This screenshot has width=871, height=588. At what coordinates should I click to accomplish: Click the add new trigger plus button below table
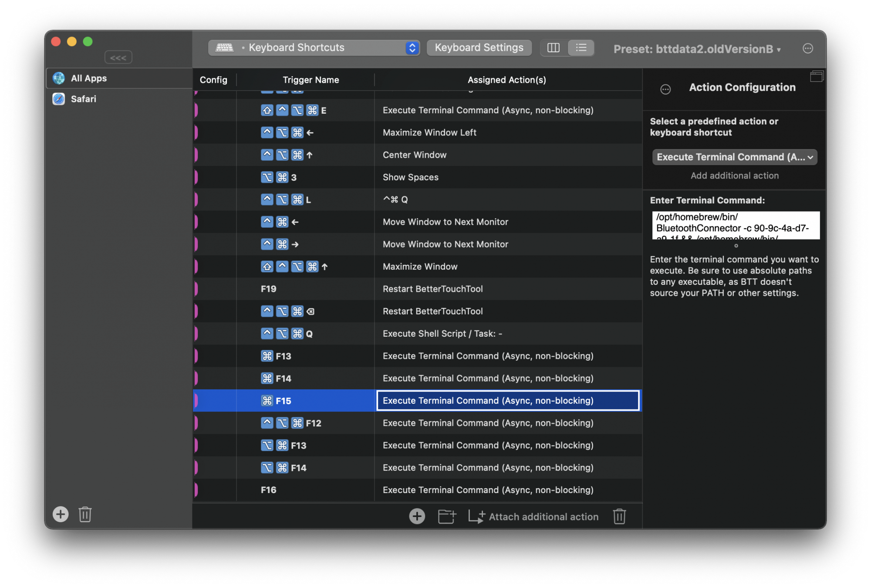click(417, 517)
